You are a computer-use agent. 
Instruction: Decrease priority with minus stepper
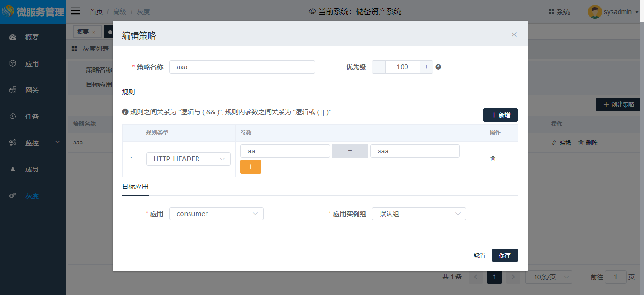click(379, 67)
